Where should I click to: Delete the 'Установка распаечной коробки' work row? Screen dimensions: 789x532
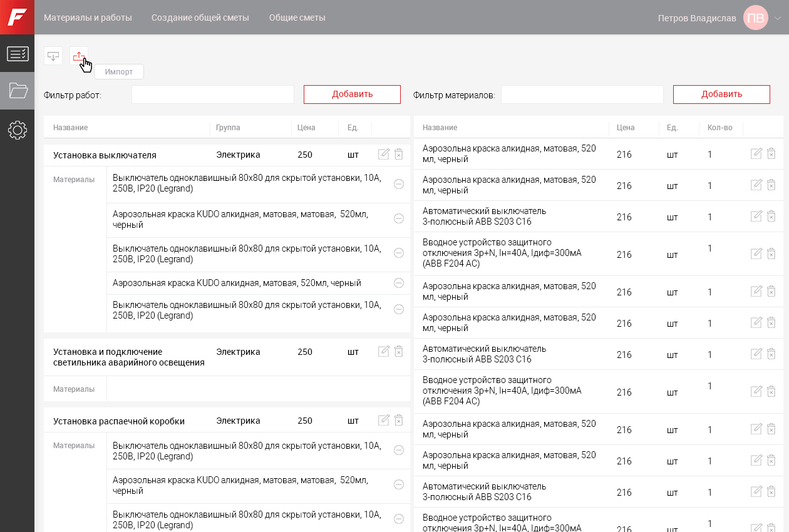click(x=399, y=421)
